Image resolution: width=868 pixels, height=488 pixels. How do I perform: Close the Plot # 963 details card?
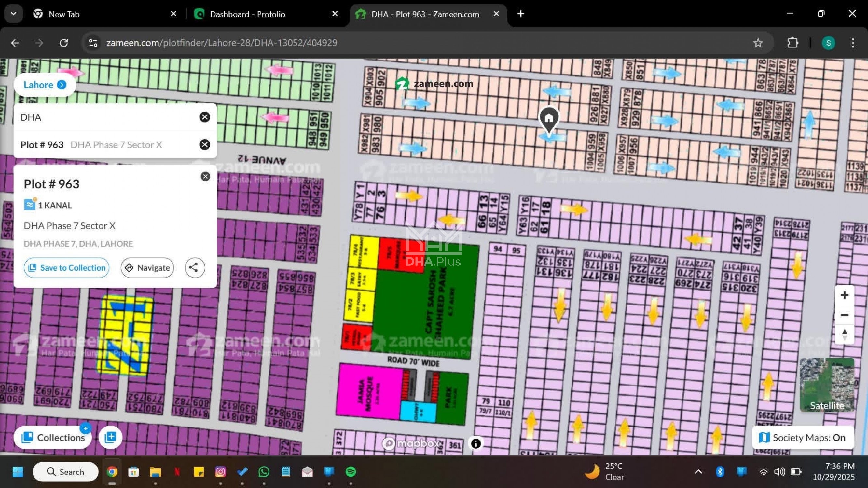(205, 176)
